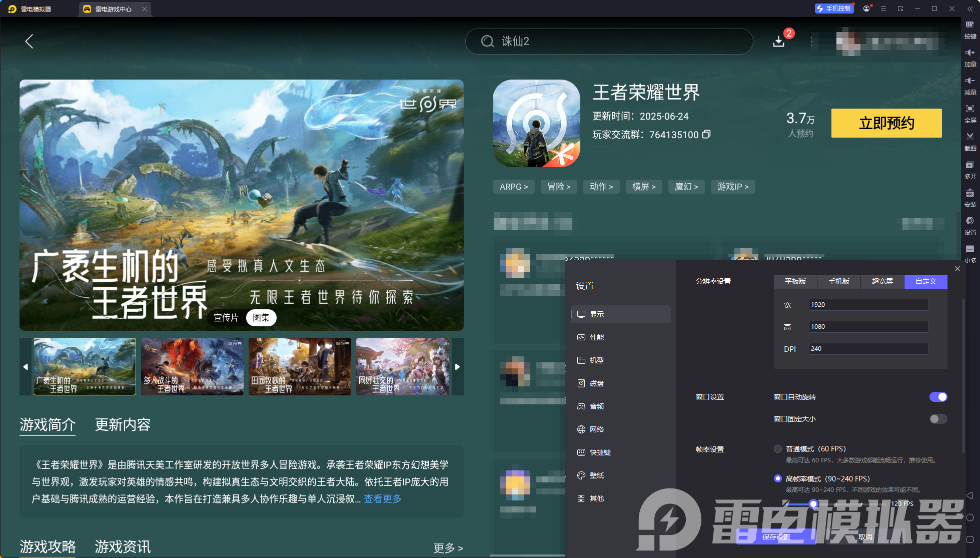Image resolution: width=980 pixels, height=558 pixels.
Task: Open the 网络 settings section
Action: click(x=597, y=429)
